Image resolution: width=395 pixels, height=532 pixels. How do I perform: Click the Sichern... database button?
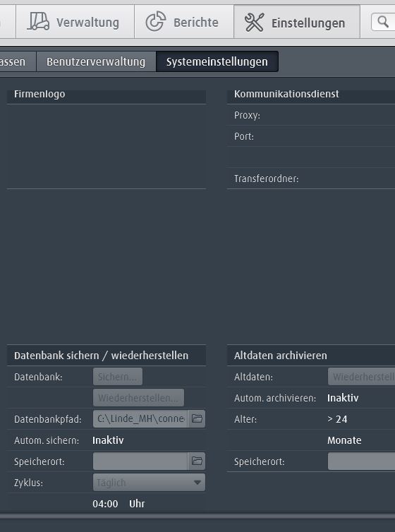pos(118,377)
